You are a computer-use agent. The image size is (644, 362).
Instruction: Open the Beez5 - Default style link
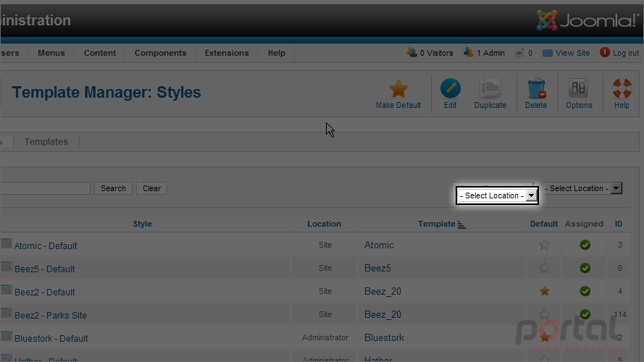point(45,269)
